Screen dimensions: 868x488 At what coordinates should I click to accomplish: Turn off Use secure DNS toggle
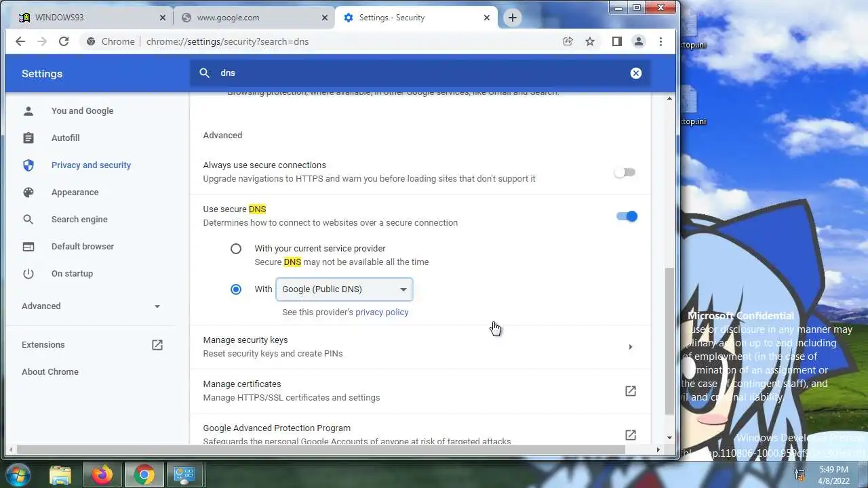627,216
